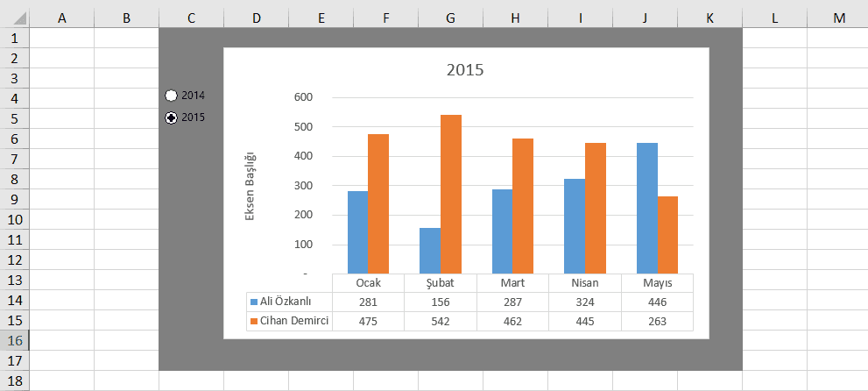Click the blue Ocak bar in the chart

click(357, 231)
